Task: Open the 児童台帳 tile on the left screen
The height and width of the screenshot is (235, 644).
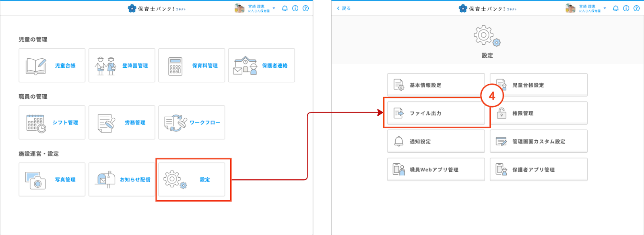Action: click(x=52, y=65)
